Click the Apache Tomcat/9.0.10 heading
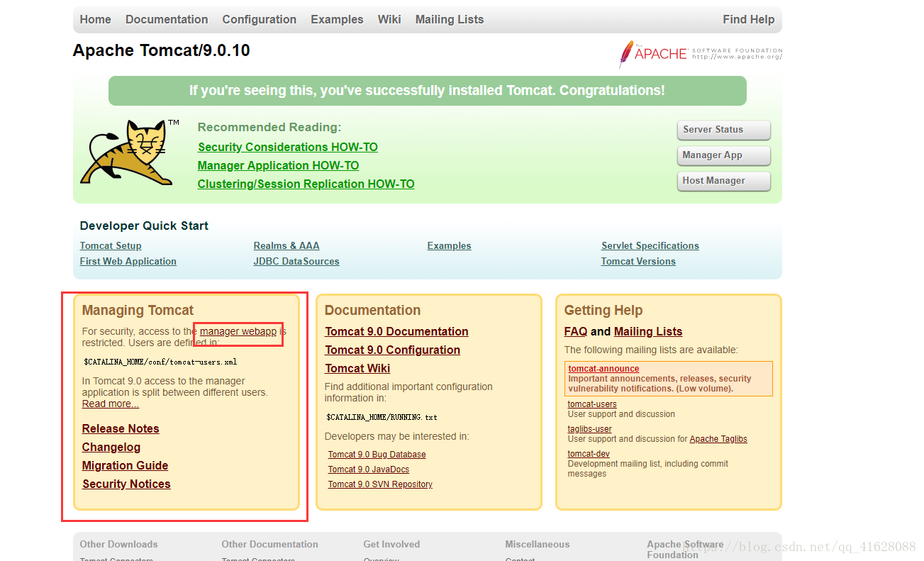The image size is (924, 561). click(x=162, y=50)
